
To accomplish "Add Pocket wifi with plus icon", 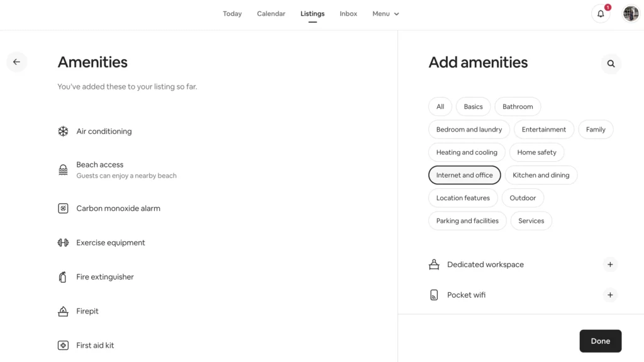I will 610,295.
